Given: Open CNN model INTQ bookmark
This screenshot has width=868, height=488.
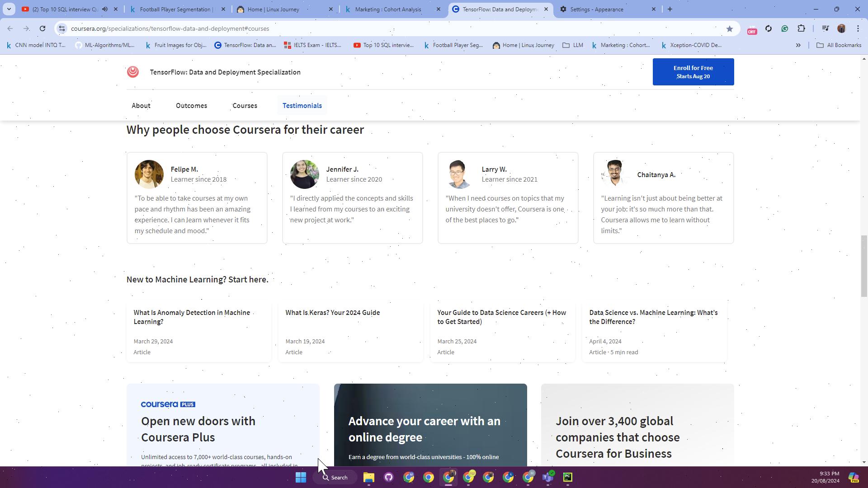Looking at the screenshot, I should click(x=36, y=45).
